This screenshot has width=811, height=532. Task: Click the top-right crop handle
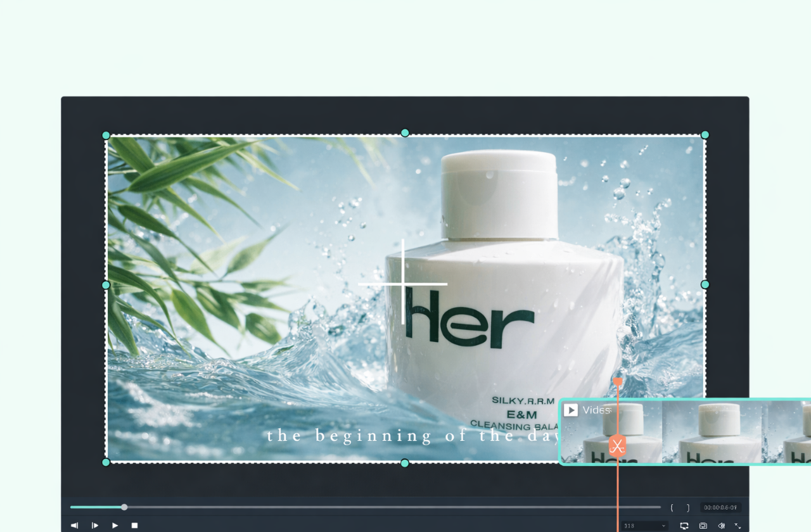[x=705, y=135]
